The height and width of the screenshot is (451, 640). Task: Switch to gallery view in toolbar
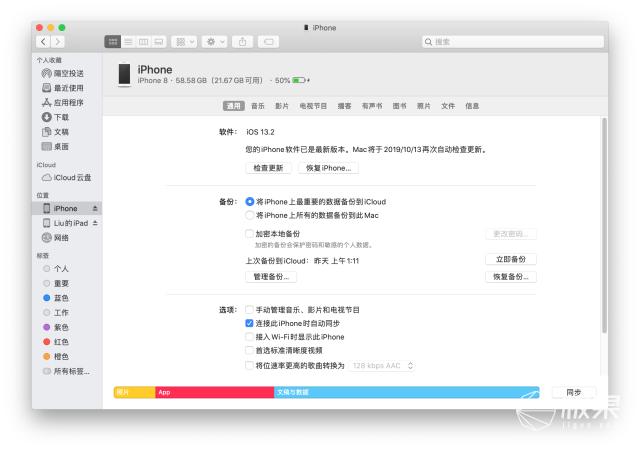(x=158, y=42)
